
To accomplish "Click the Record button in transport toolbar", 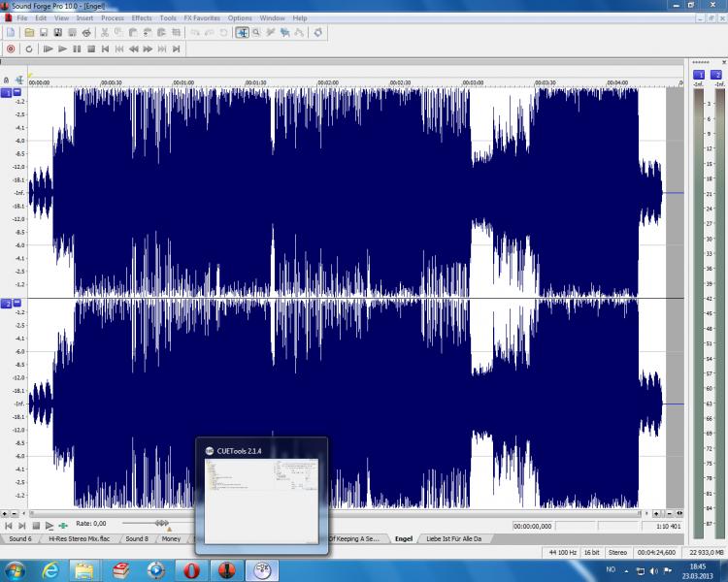I will [11, 48].
